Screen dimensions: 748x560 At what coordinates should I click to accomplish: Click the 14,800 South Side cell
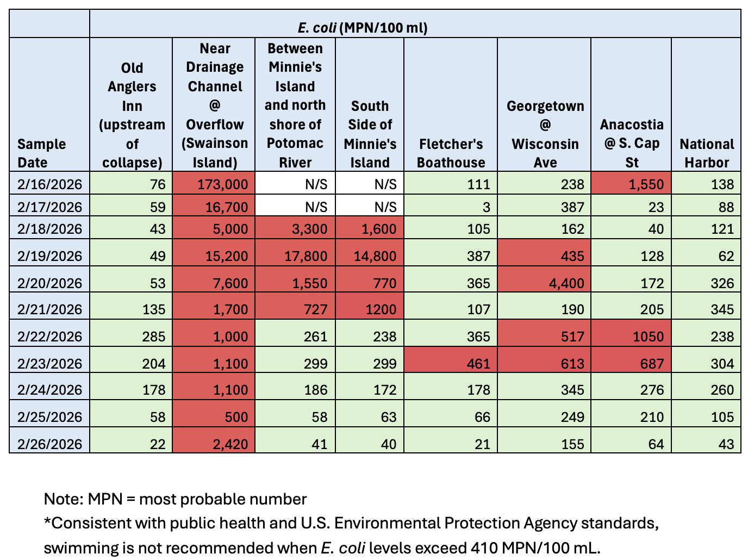point(370,256)
